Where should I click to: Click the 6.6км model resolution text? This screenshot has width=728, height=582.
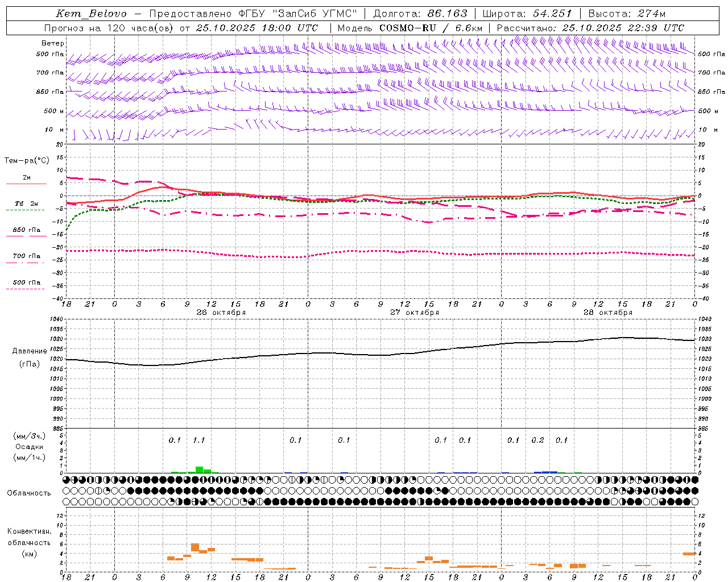click(469, 28)
